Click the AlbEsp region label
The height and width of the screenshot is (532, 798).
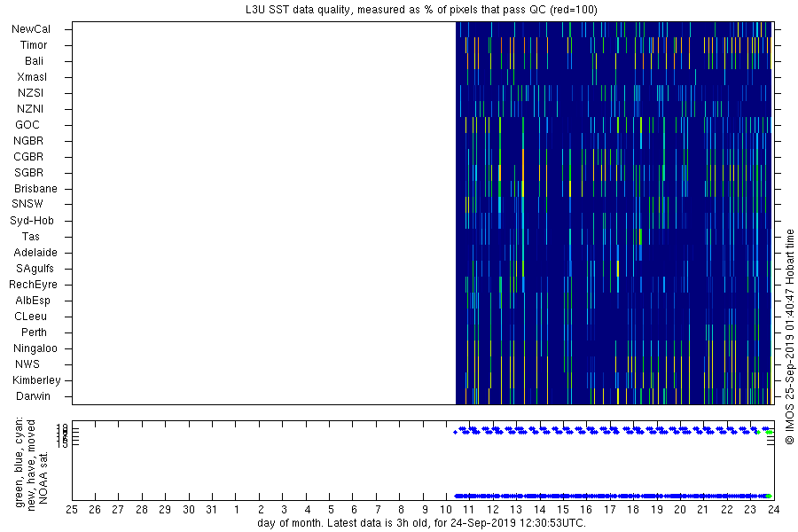pyautogui.click(x=32, y=300)
